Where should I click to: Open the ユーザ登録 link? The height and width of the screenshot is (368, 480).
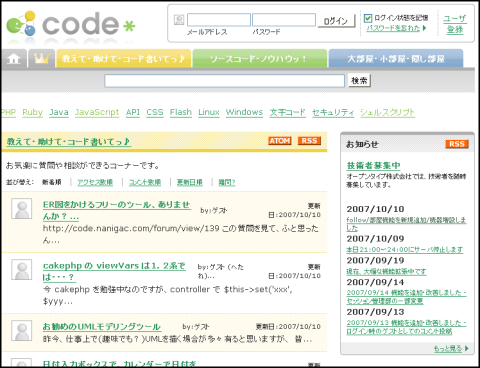[455, 24]
